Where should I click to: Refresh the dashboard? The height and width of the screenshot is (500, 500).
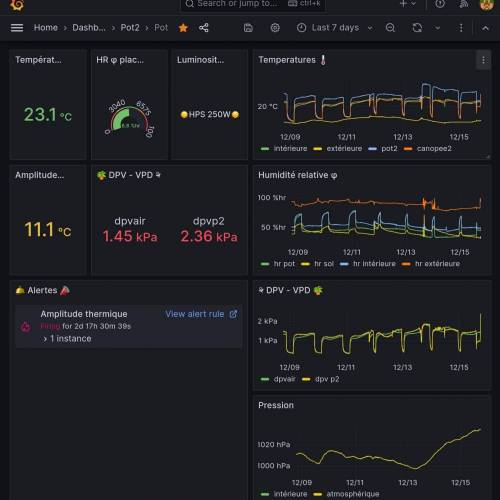pyautogui.click(x=417, y=28)
